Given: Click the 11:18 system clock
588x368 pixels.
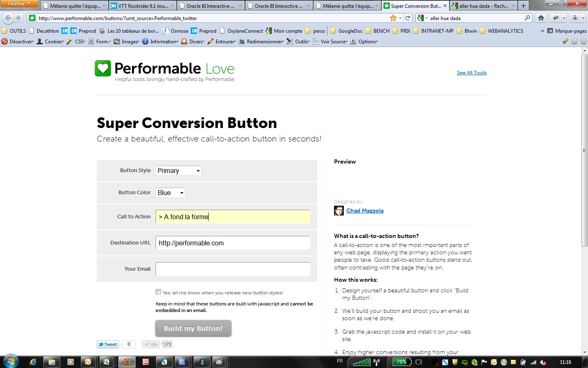Looking at the screenshot, I should 565,362.
